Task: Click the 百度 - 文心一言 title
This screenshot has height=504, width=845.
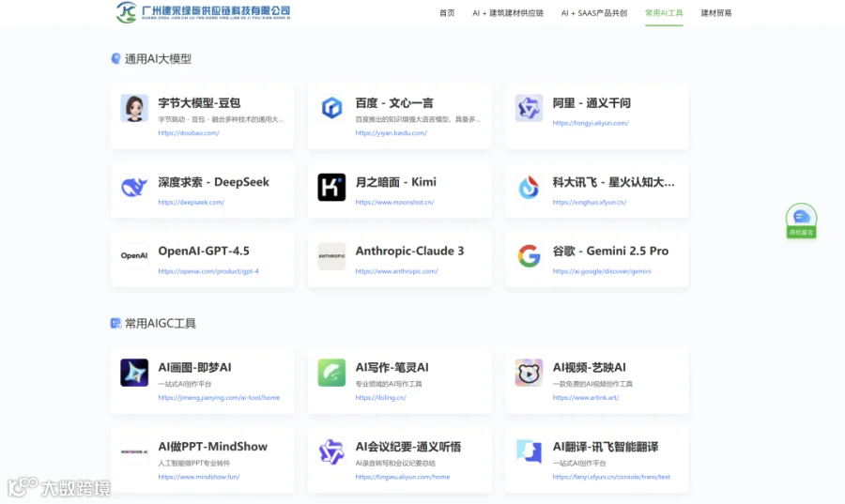Action: (394, 103)
